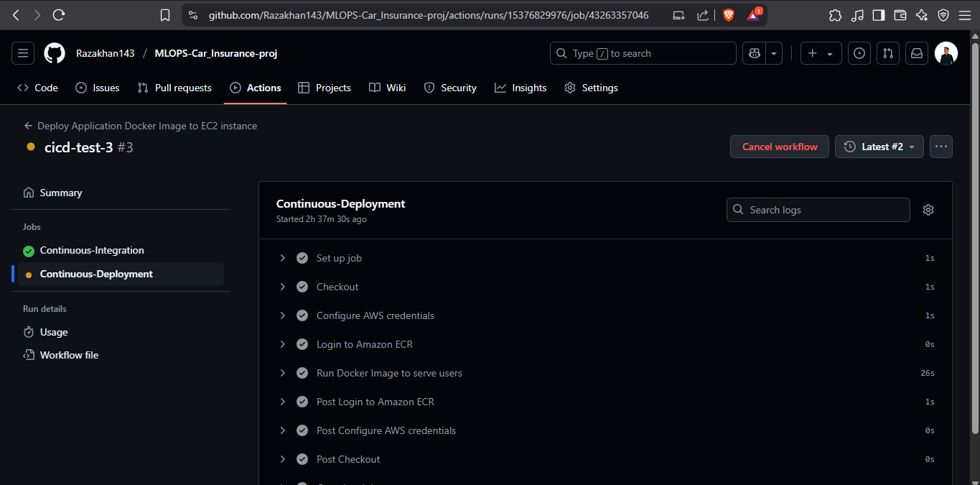Switch to the Pull requests tab
980x485 pixels.
point(174,88)
